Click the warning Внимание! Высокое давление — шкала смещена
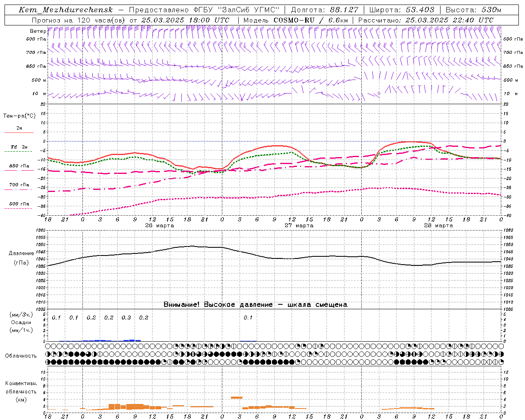Image resolution: width=525 pixels, height=420 pixels. coord(256,305)
